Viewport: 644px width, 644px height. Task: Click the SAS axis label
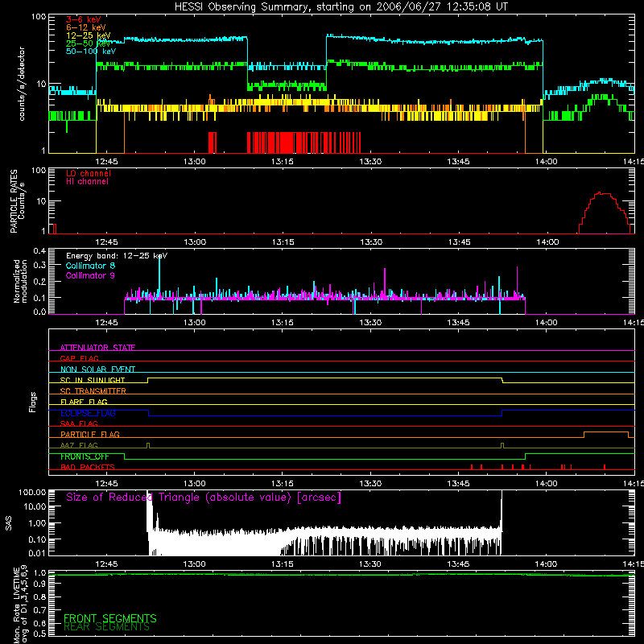point(9,522)
